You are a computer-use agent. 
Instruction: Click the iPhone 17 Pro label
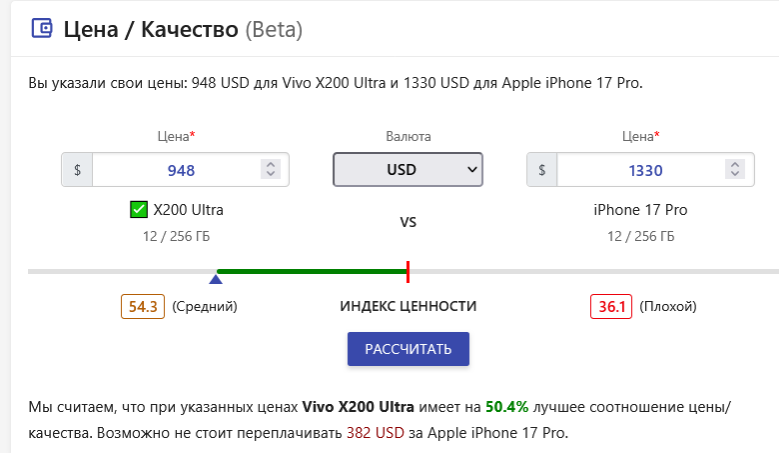pos(640,210)
